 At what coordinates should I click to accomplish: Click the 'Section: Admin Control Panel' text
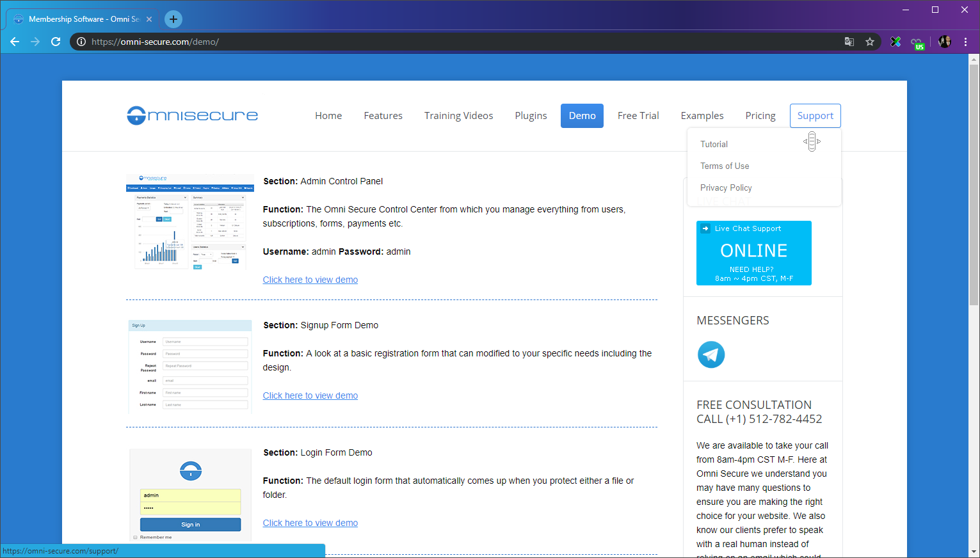tap(323, 181)
